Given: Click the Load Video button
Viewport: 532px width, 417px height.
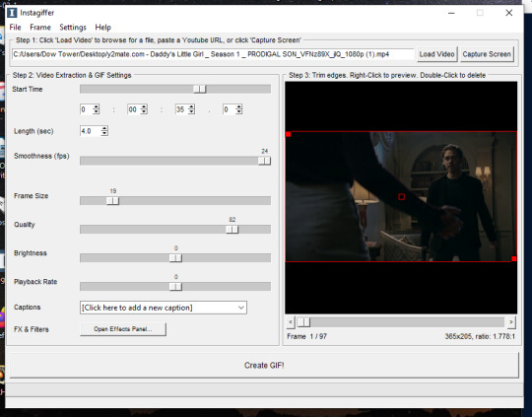Looking at the screenshot, I should (x=436, y=54).
